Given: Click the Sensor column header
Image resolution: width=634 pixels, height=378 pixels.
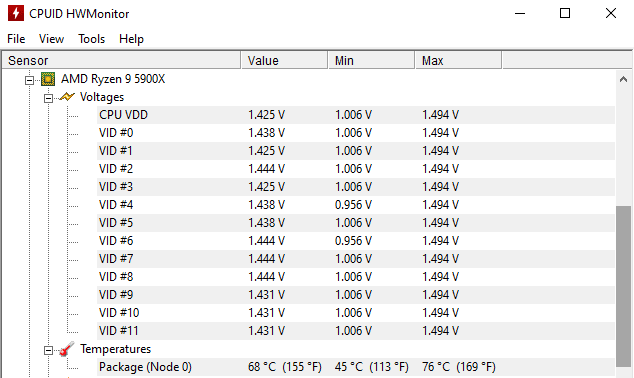Looking at the screenshot, I should pyautogui.click(x=122, y=60).
